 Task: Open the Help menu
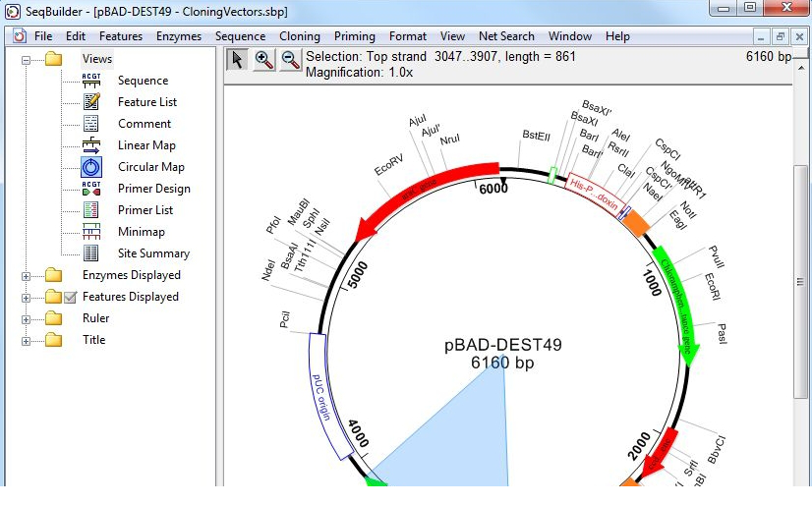coord(617,36)
